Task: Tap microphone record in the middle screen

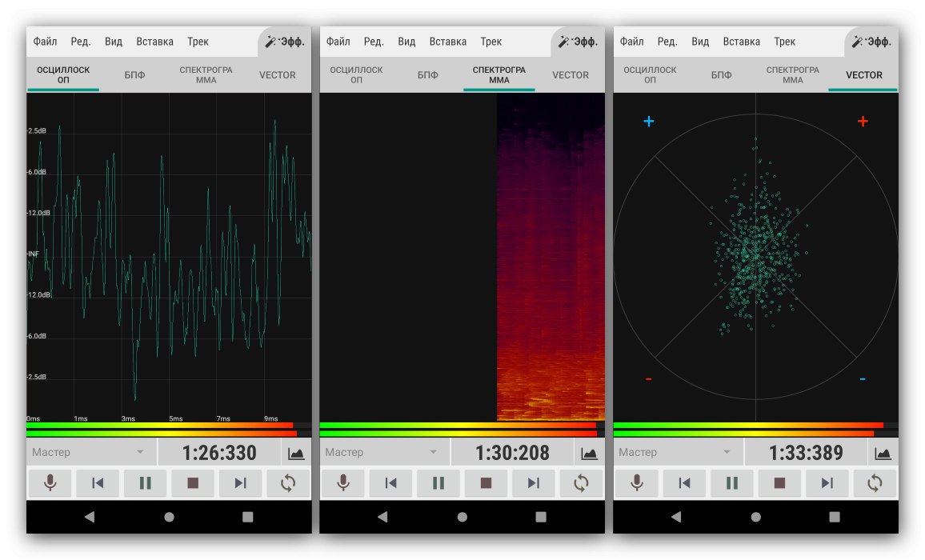Action: pos(343,483)
